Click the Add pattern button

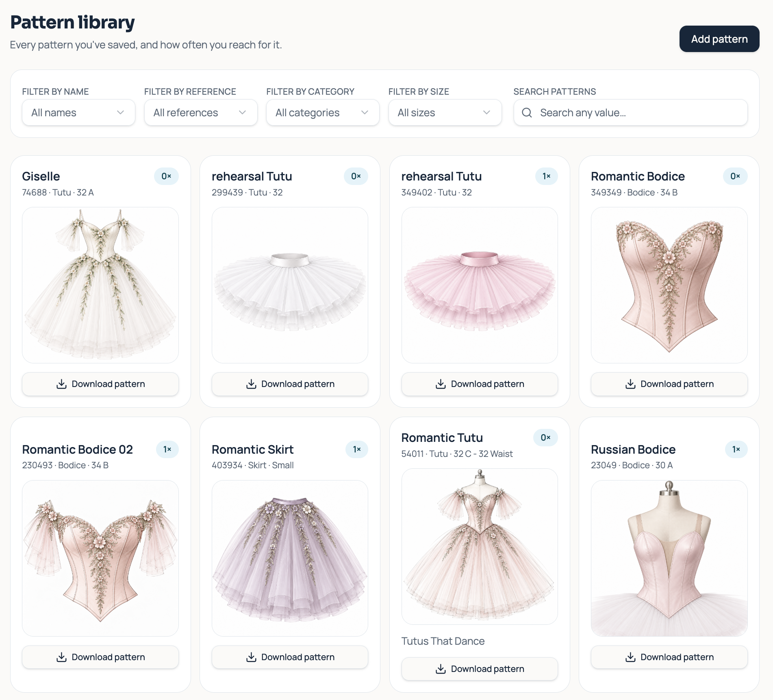[x=719, y=39]
